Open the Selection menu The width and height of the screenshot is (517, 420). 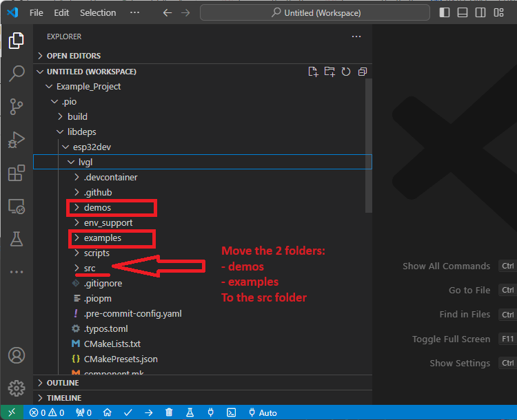pos(98,13)
